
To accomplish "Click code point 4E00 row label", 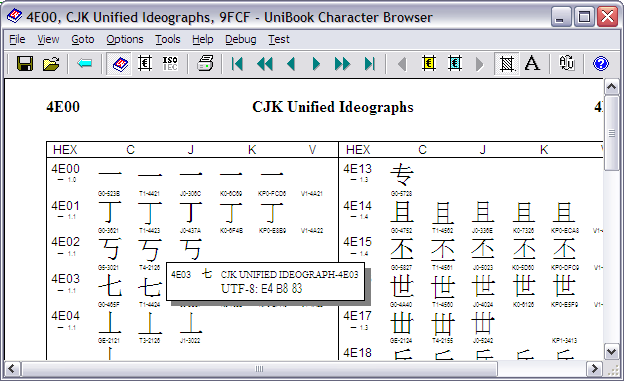I will [x=65, y=169].
